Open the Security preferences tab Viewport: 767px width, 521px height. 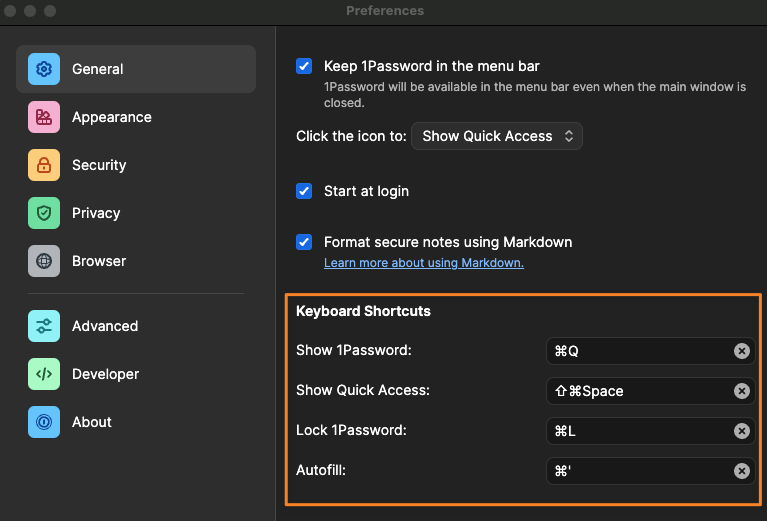click(x=99, y=165)
